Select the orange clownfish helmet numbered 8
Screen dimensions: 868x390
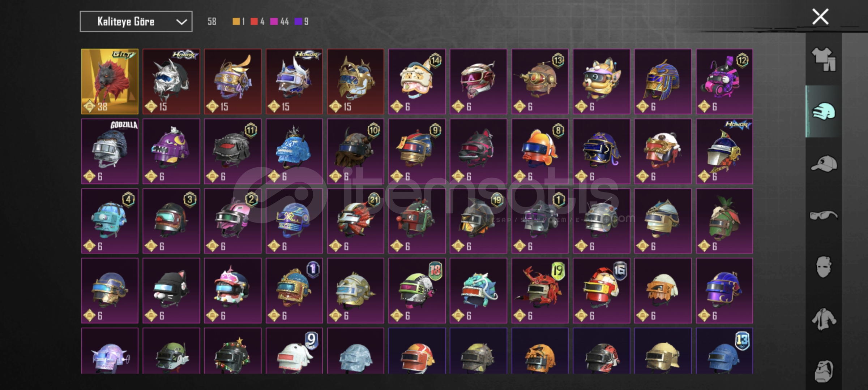[540, 151]
